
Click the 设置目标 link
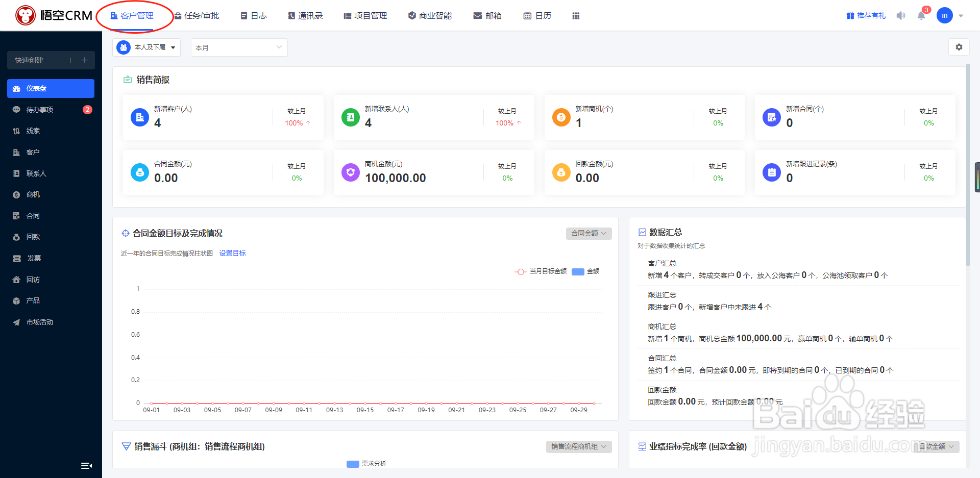click(x=233, y=253)
